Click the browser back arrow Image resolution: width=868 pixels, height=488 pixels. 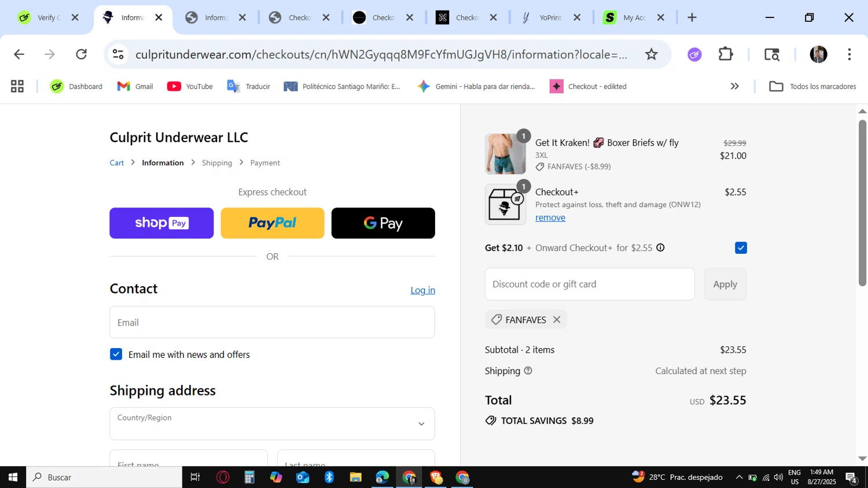[x=19, y=54]
